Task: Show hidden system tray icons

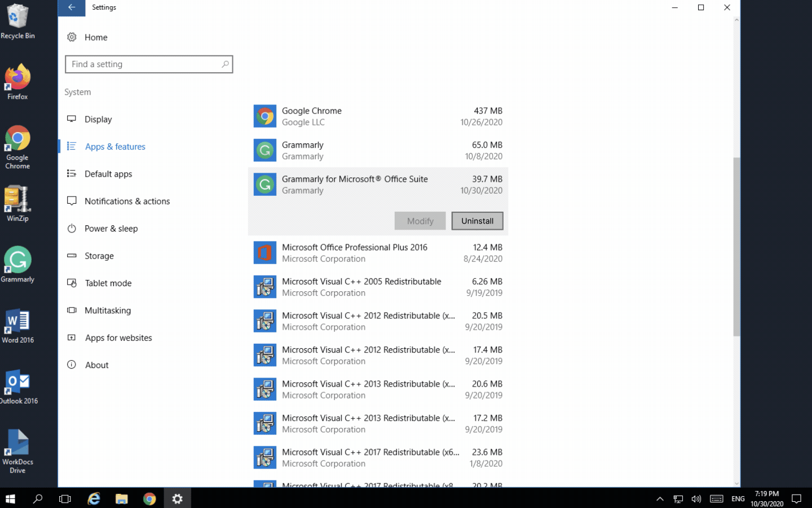Action: pyautogui.click(x=660, y=498)
